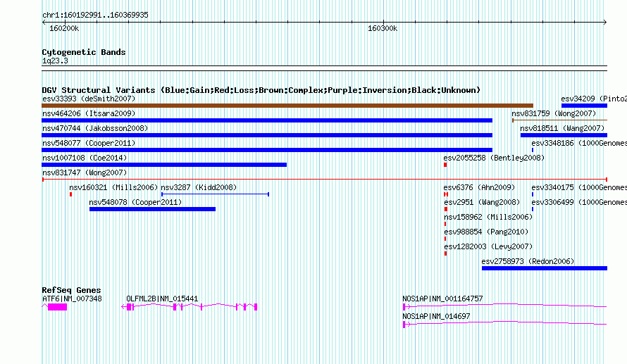This screenshot has height=364, width=627.
Task: Click the ruler's right arrow end
Action: [605, 23]
